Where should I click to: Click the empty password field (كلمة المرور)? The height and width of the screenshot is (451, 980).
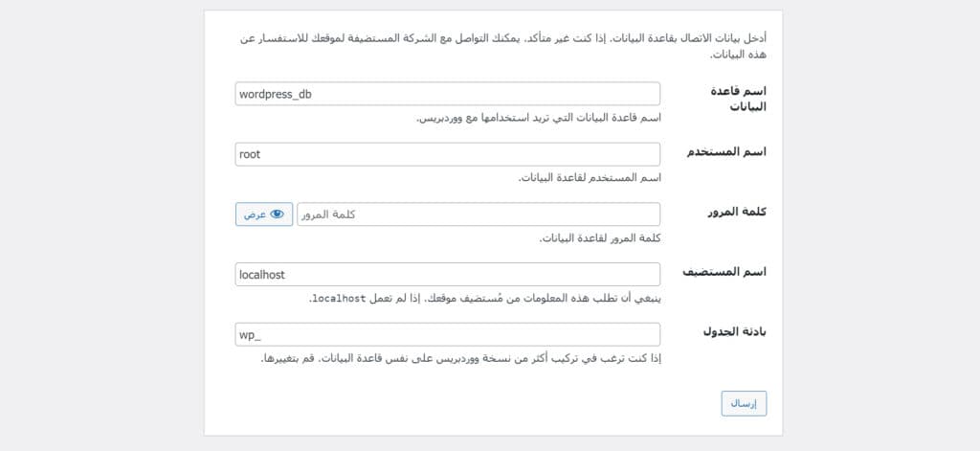click(479, 214)
